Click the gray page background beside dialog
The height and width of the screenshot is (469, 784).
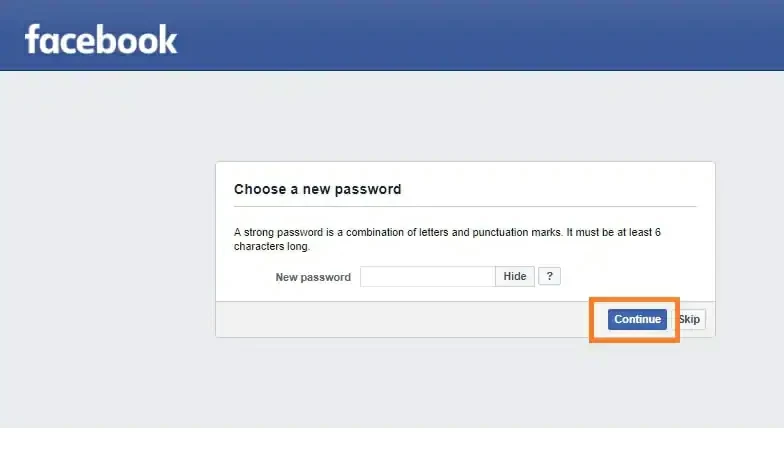(108, 249)
